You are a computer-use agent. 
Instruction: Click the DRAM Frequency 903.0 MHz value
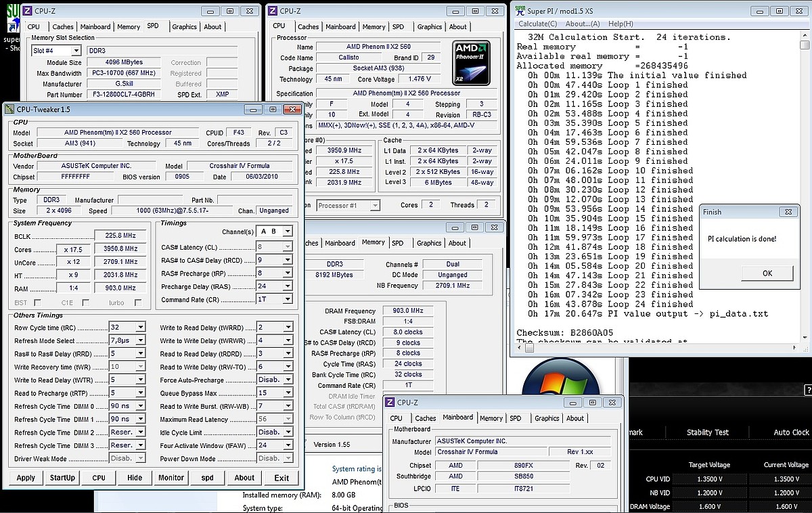[x=407, y=311]
